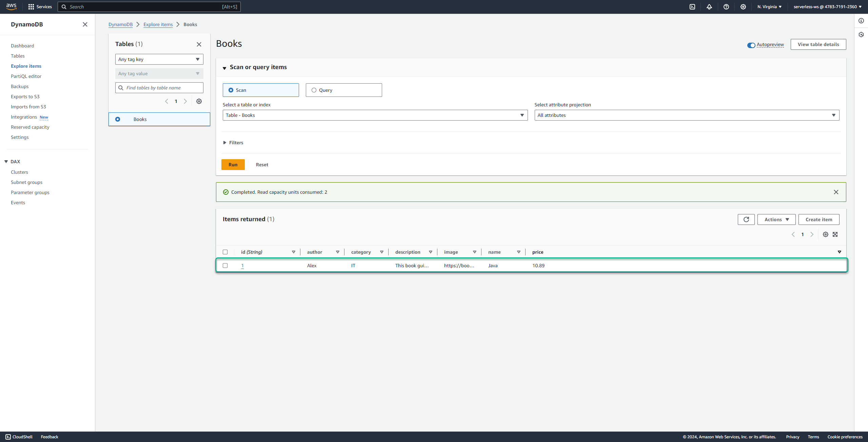Open DAX Clusters in the sidebar

point(19,172)
